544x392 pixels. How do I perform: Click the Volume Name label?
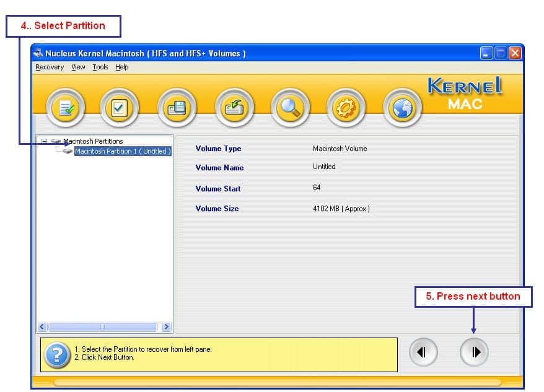tap(219, 168)
